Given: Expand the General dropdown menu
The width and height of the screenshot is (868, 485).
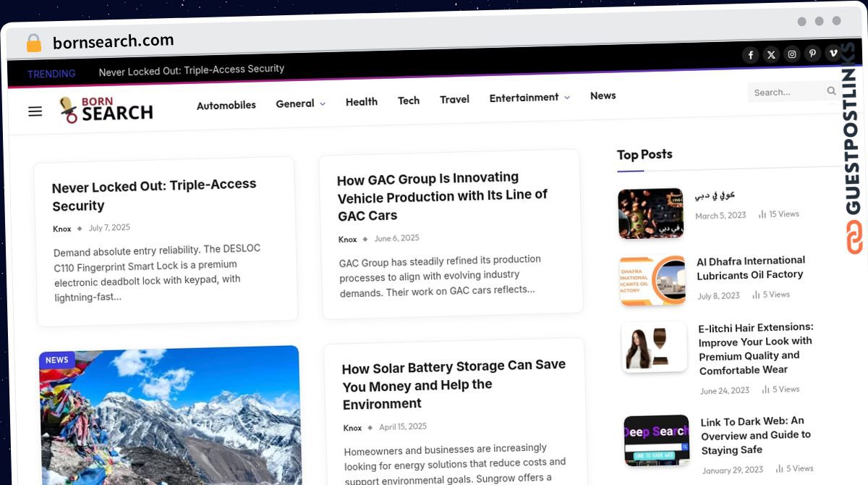Looking at the screenshot, I should (300, 104).
